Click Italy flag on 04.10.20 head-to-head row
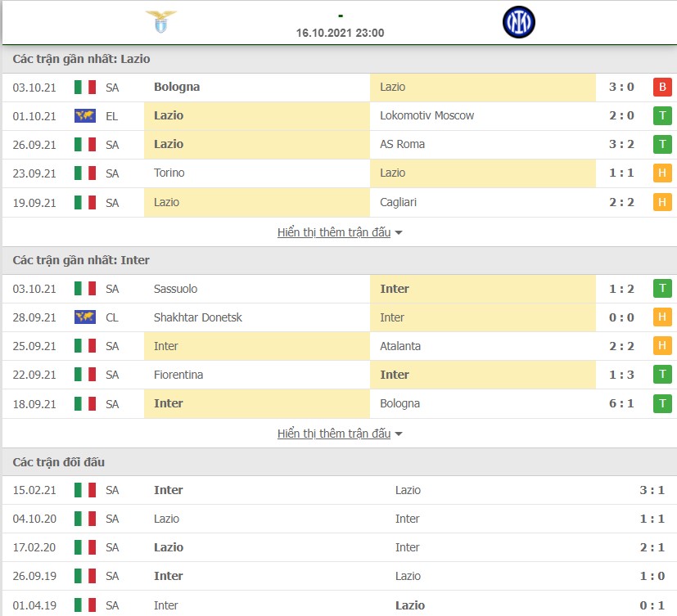The width and height of the screenshot is (677, 616). pos(85,519)
